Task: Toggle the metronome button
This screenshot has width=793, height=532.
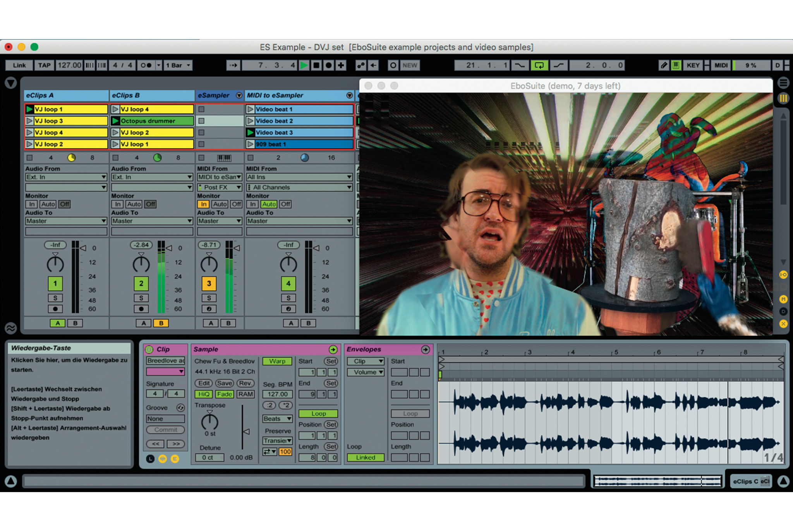Action: tap(146, 65)
